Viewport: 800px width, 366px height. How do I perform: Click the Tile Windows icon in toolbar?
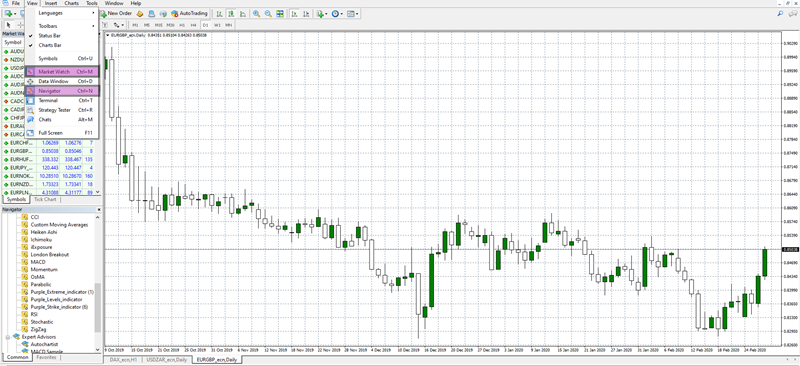[x=280, y=14]
